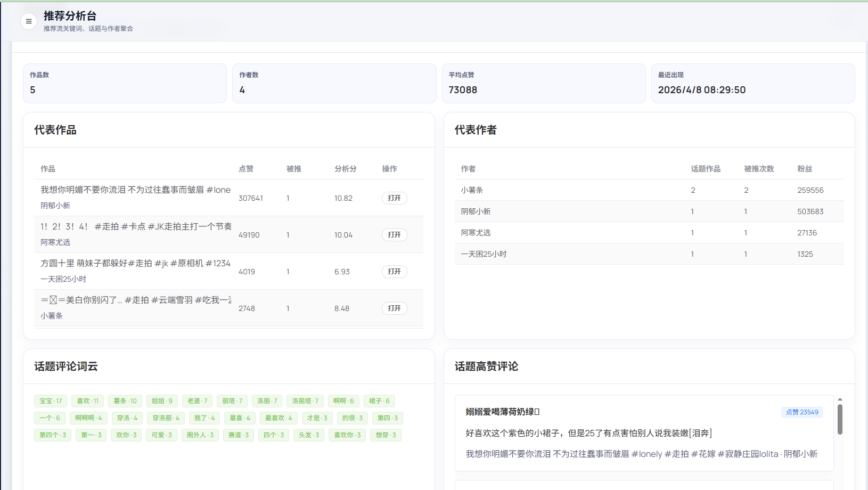Image resolution: width=868 pixels, height=490 pixels.
Task: Click the 作品 column header
Action: tap(48, 169)
